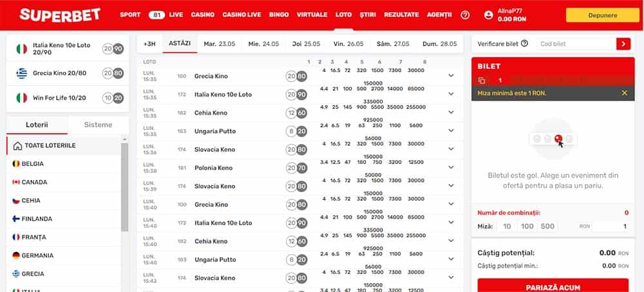
Task: Set stake to 100 quick amount
Action: coord(527,226)
